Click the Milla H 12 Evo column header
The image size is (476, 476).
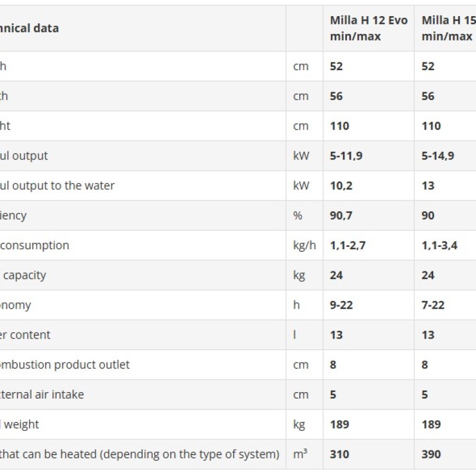click(369, 28)
